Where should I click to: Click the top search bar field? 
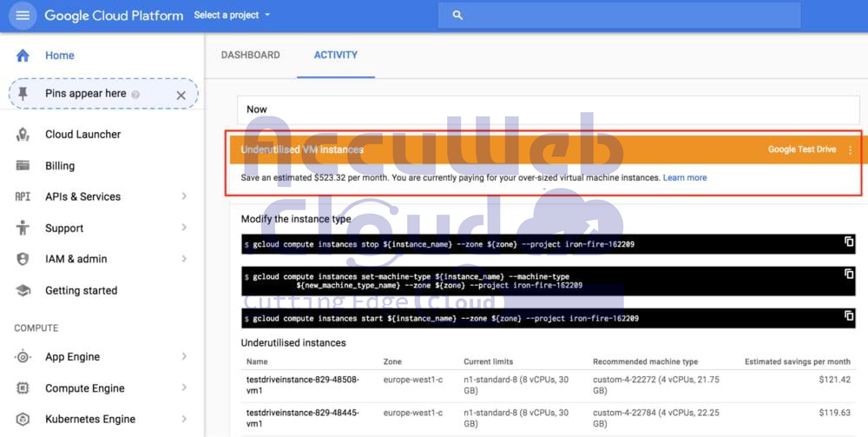(x=619, y=16)
